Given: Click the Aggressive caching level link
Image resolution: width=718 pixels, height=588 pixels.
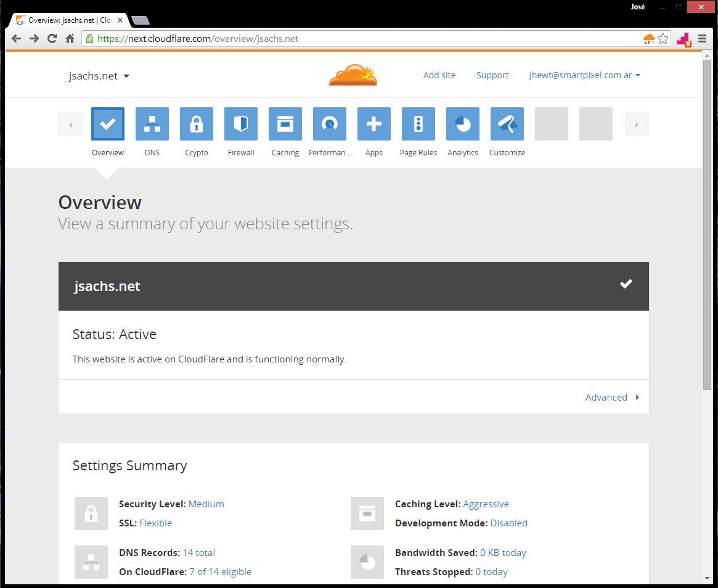Looking at the screenshot, I should pyautogui.click(x=486, y=504).
